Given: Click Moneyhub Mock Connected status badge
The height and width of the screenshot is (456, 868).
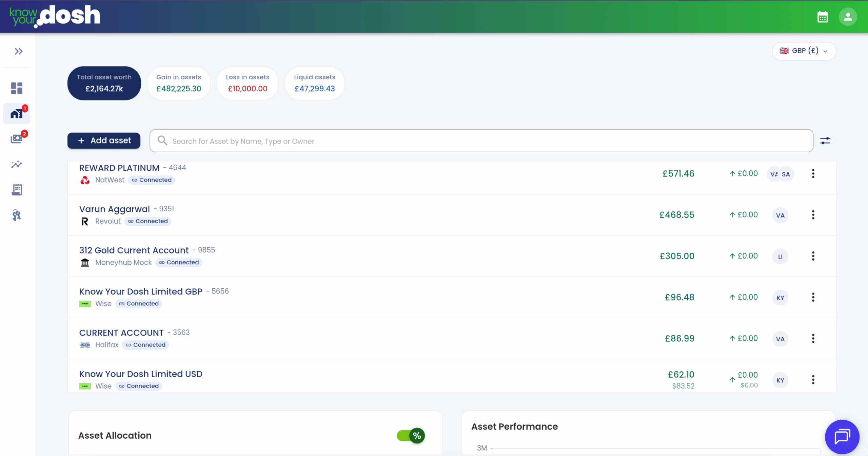Looking at the screenshot, I should click(179, 262).
